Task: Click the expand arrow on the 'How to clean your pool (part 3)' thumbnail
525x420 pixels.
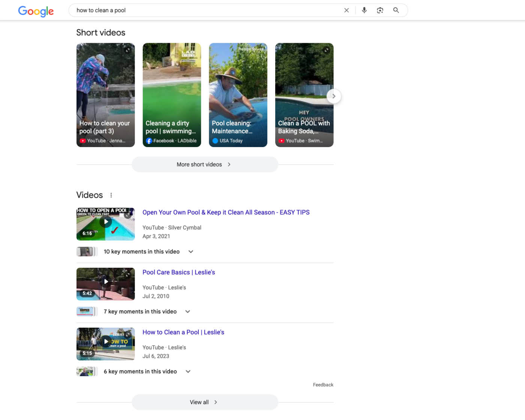Action: click(127, 50)
